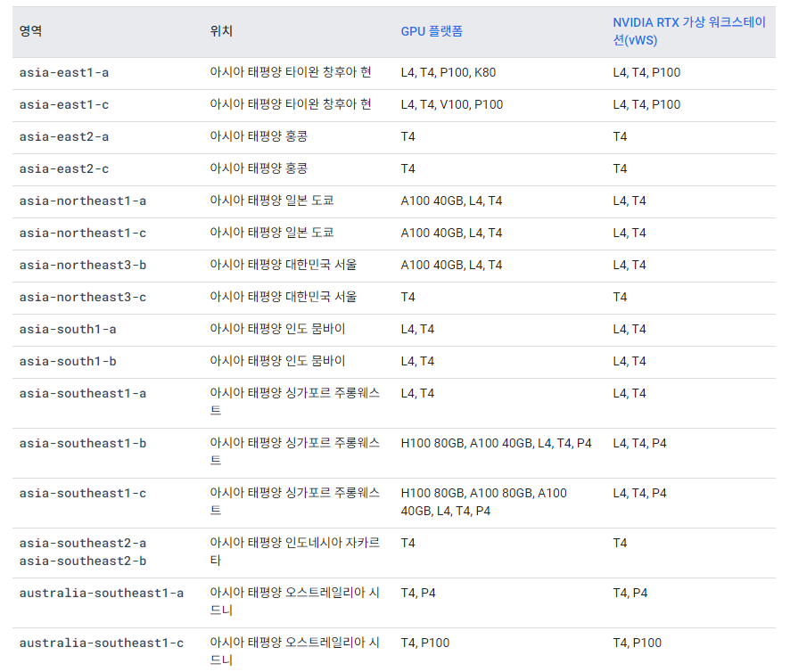Image resolution: width=790 pixels, height=672 pixels.
Task: Click location '아시아 태평양 홍콩' for asia-east2-a
Action: pyautogui.click(x=259, y=136)
